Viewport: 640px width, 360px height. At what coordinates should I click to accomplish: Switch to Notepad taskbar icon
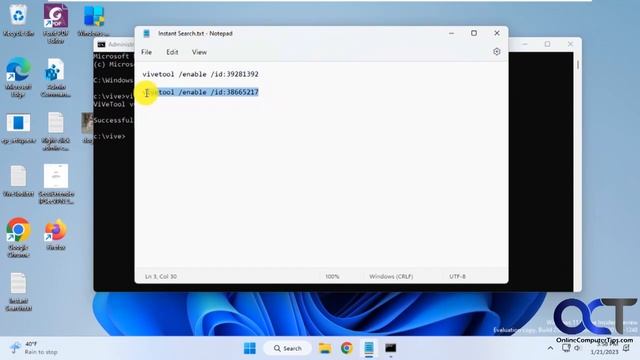(369, 348)
